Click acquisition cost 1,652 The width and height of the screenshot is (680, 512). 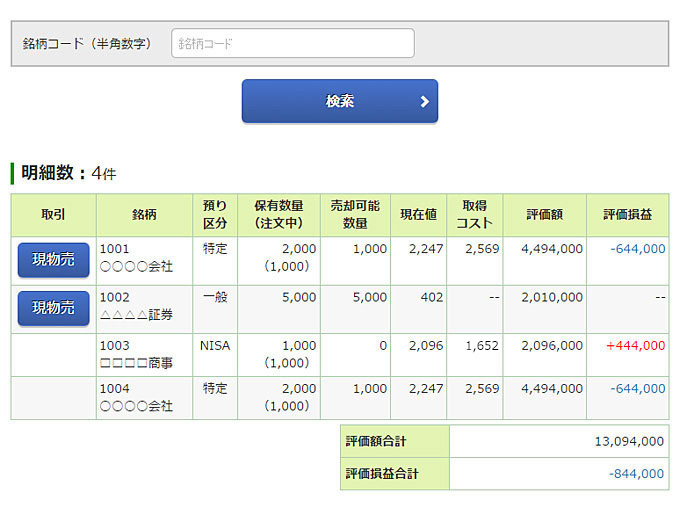482,346
